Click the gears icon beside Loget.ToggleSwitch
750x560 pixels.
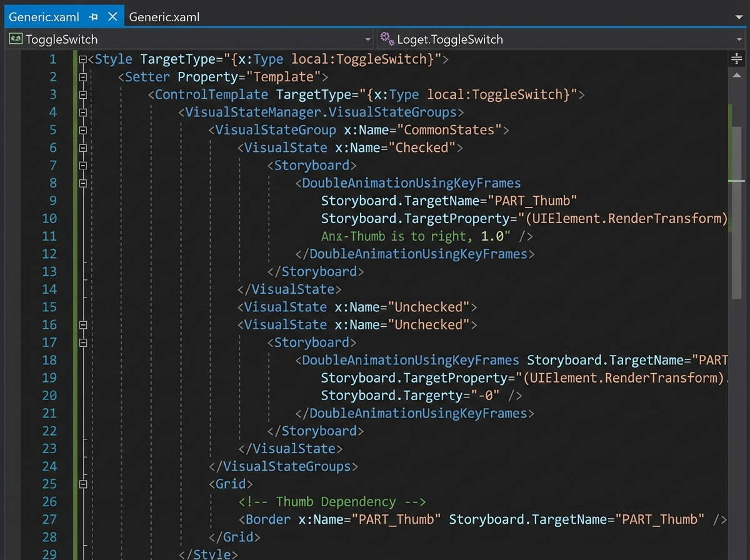click(387, 39)
